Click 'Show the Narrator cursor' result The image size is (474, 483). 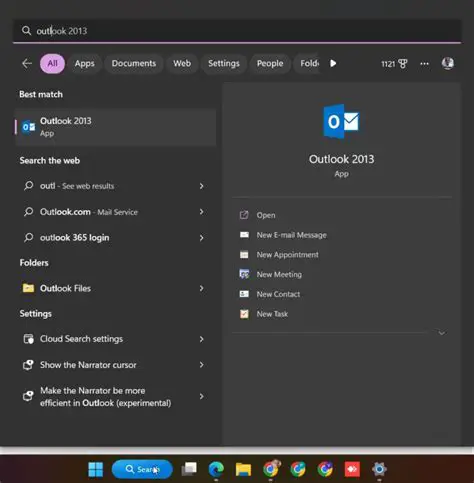115,365
